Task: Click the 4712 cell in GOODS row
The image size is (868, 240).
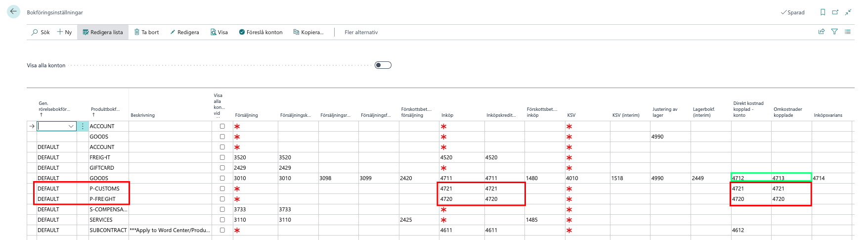Action: [750, 178]
